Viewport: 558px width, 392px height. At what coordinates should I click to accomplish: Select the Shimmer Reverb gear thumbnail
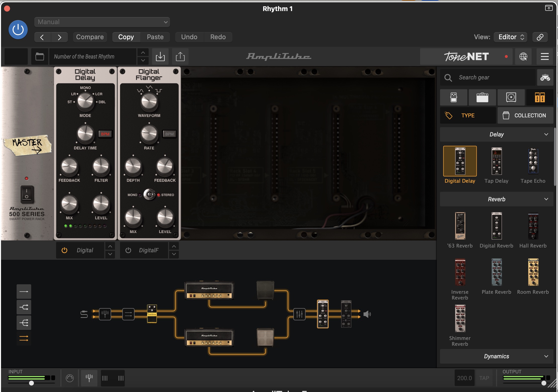[460, 318]
